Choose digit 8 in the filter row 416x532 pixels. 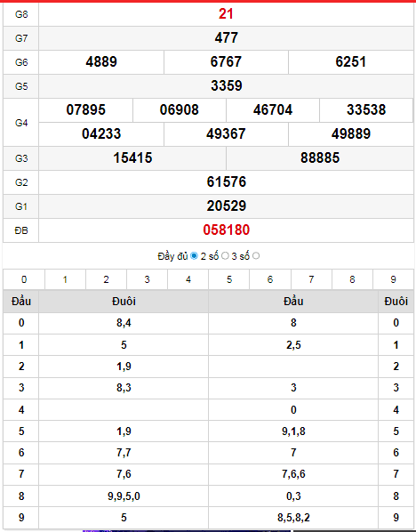click(x=352, y=279)
